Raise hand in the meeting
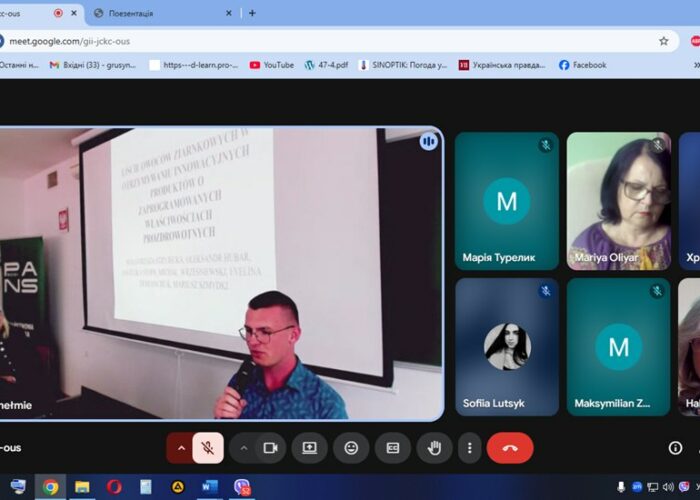700x500 pixels. (x=434, y=448)
